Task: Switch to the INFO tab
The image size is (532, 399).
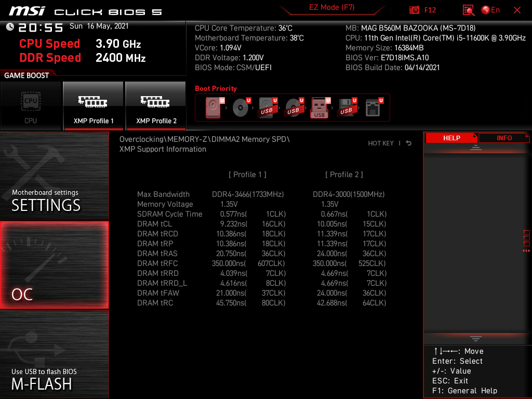Action: pos(504,138)
